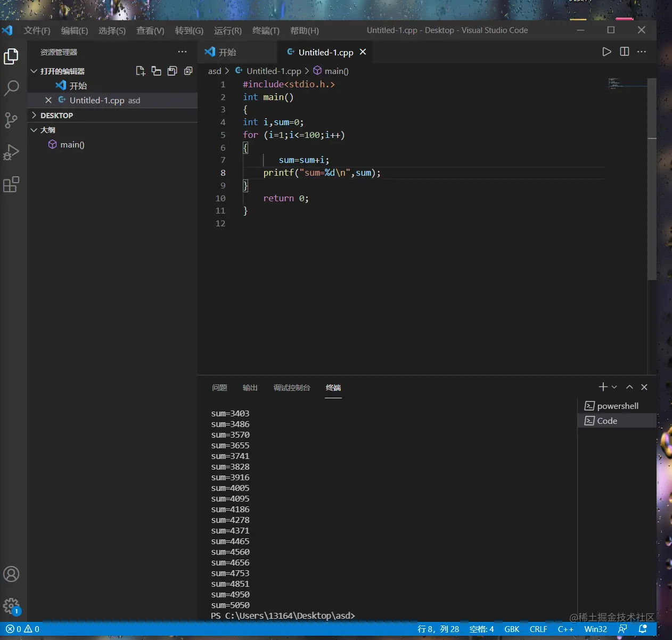Select the powershell terminal instance
Viewport: 672px width, 640px height.
tap(617, 406)
